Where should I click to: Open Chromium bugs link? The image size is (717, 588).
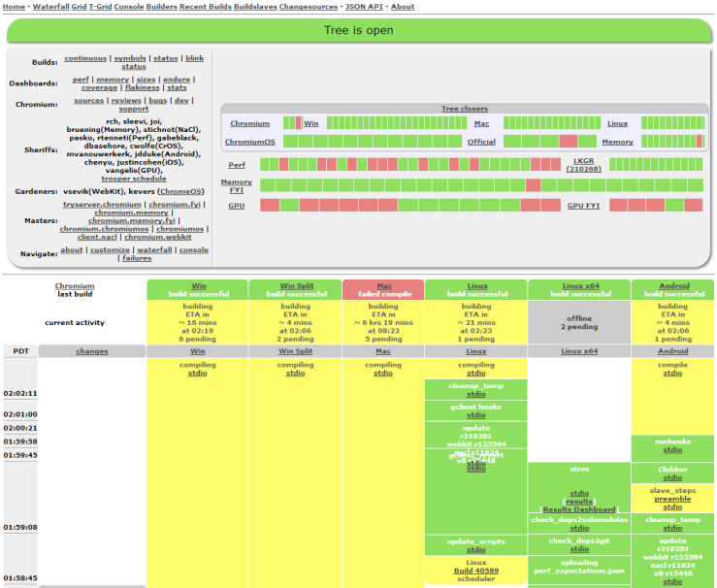[158, 100]
